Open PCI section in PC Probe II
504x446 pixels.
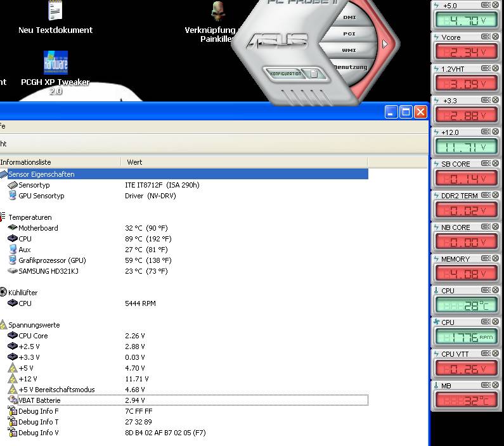(x=349, y=34)
